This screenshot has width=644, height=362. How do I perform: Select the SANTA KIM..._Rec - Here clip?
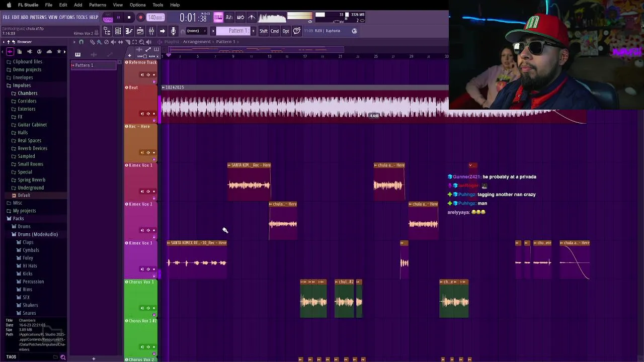pyautogui.click(x=249, y=182)
